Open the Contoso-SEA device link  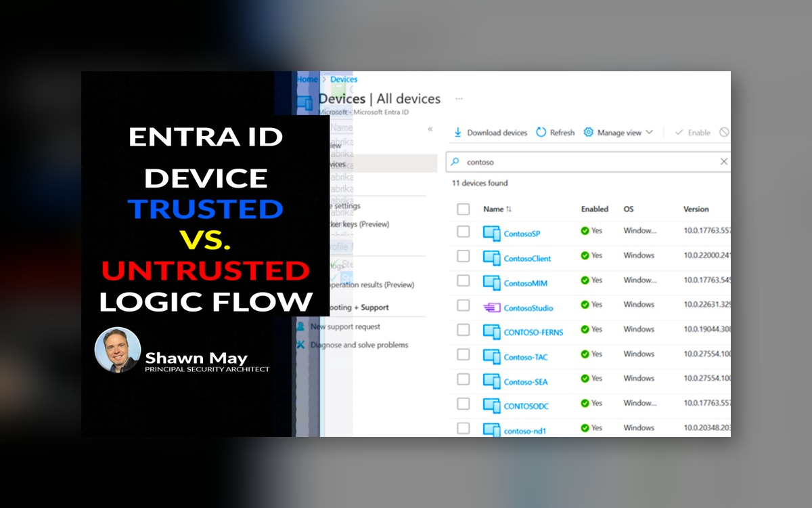pos(526,382)
